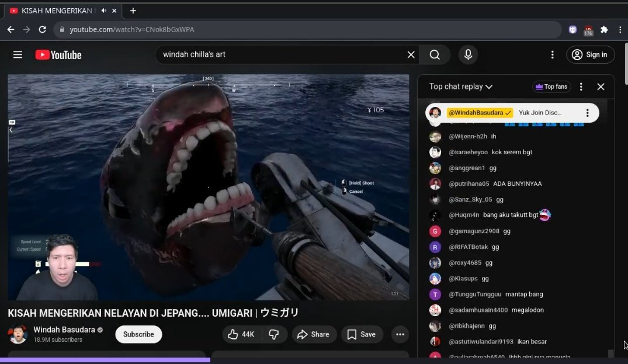Click @RIFATBotak avatar in chat
Image resolution: width=628 pixels, height=364 pixels.
pos(435,247)
